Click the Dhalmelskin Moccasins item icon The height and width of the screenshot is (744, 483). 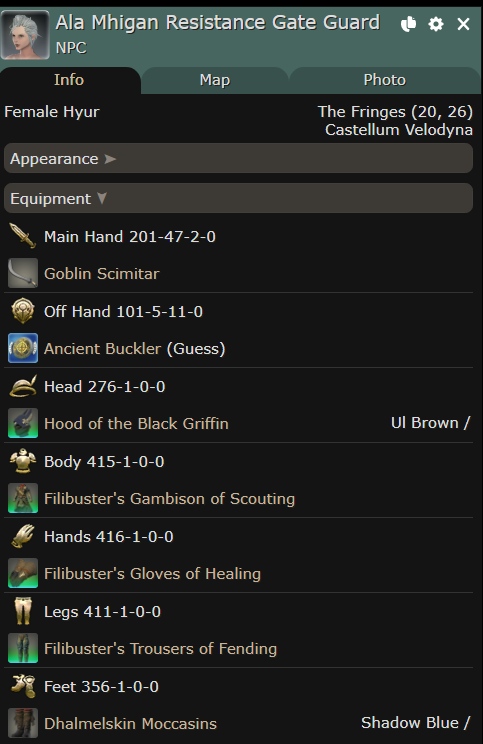tap(23, 723)
